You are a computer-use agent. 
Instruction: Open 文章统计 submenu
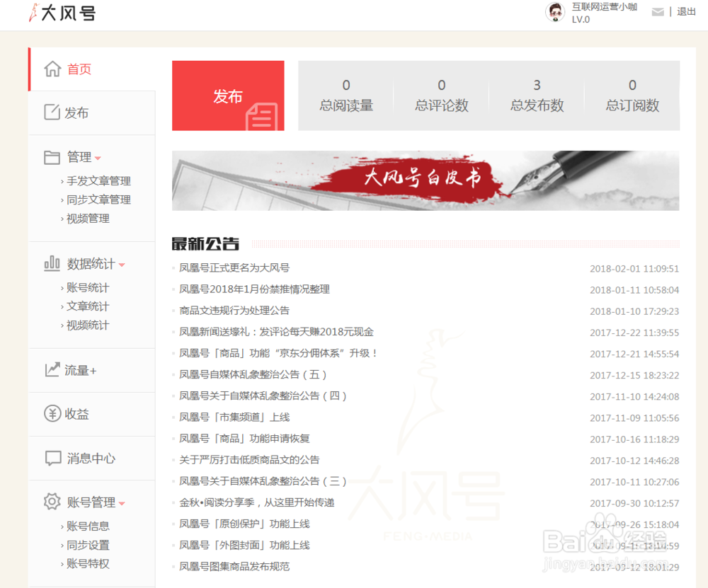[88, 306]
